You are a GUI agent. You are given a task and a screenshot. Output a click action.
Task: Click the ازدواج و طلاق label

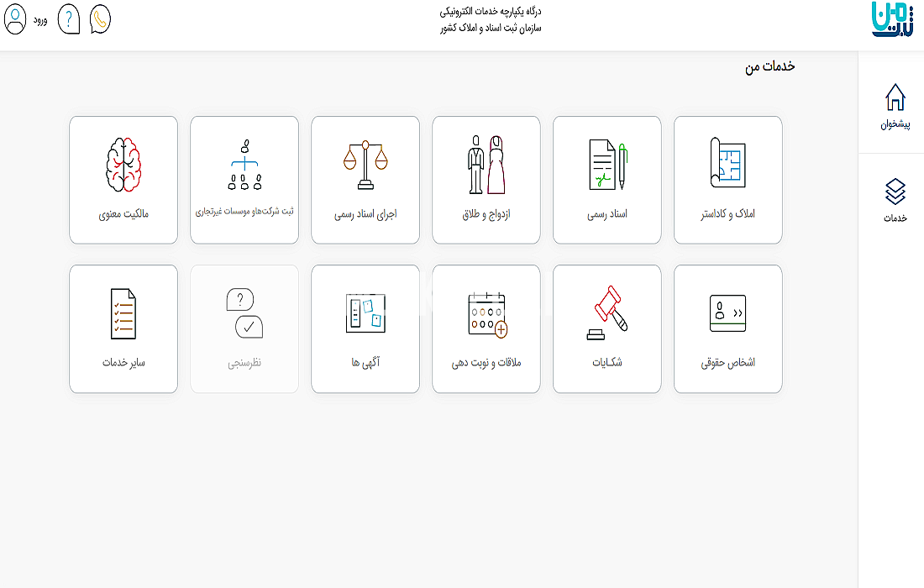[x=486, y=214]
